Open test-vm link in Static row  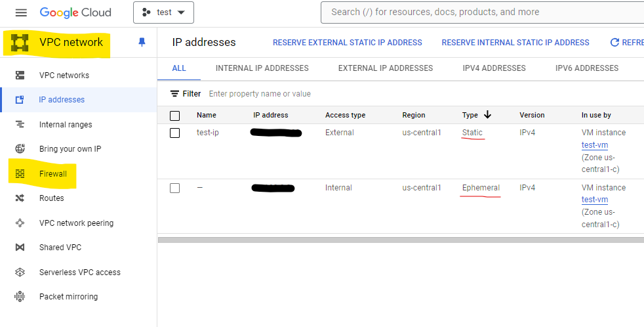coord(595,144)
